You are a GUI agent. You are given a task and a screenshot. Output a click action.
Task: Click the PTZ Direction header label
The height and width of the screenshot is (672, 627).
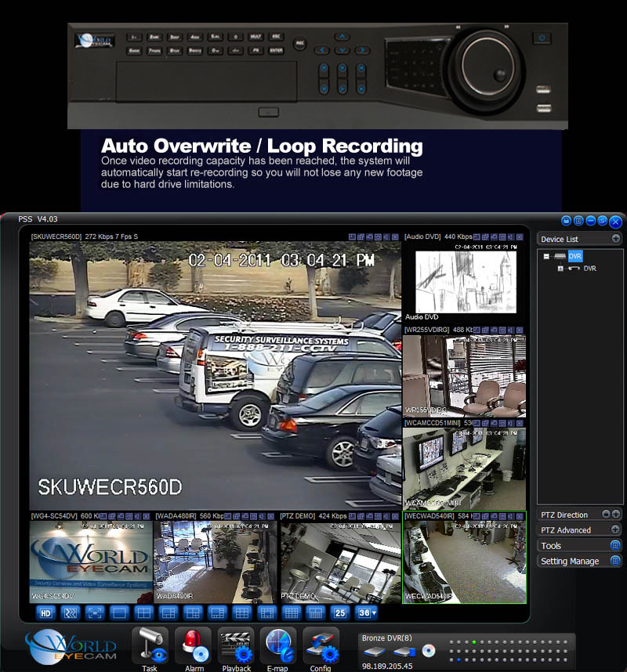point(564,515)
